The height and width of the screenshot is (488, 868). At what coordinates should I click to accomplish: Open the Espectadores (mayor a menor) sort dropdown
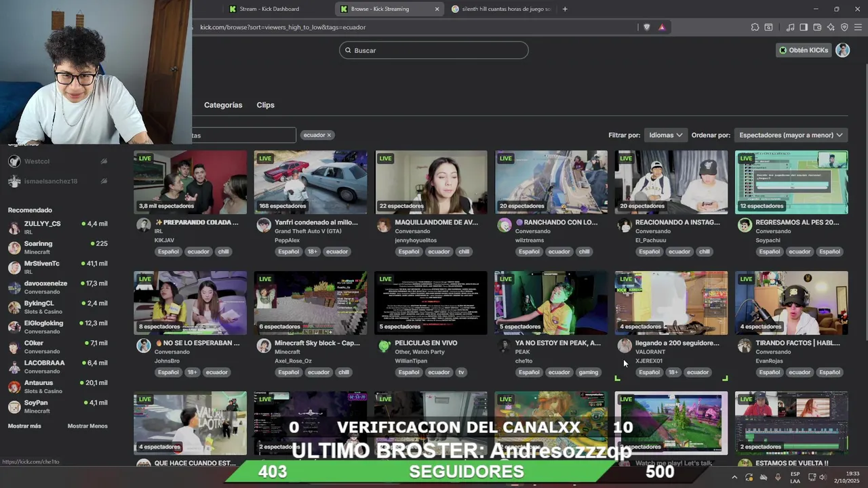(791, 135)
